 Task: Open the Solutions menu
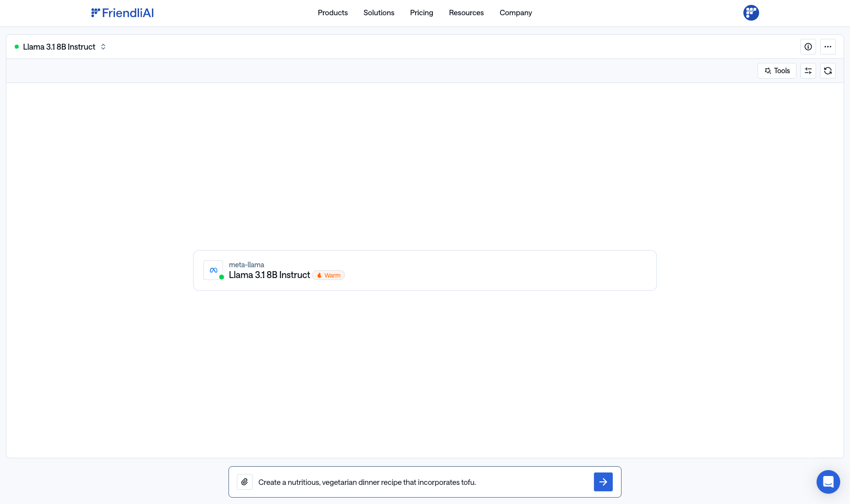tap(379, 13)
